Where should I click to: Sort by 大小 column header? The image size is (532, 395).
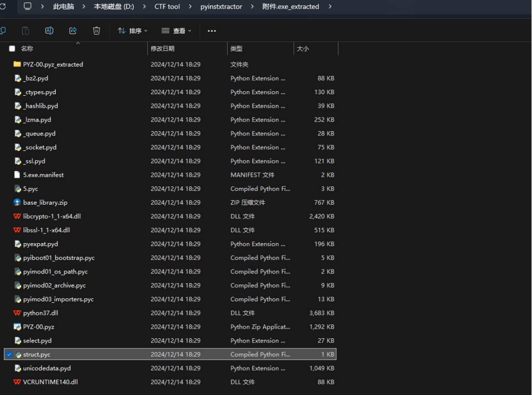pos(302,49)
